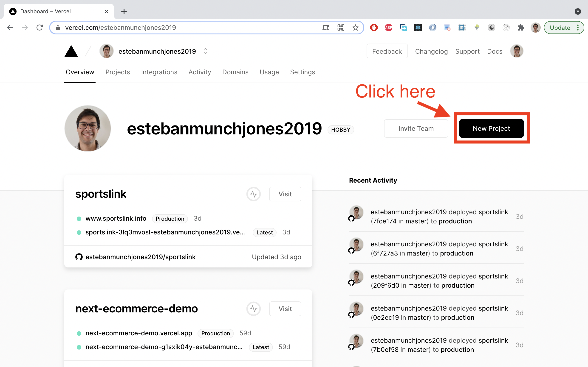
Task: Click the browser extensions puzzle piece icon
Action: click(521, 28)
